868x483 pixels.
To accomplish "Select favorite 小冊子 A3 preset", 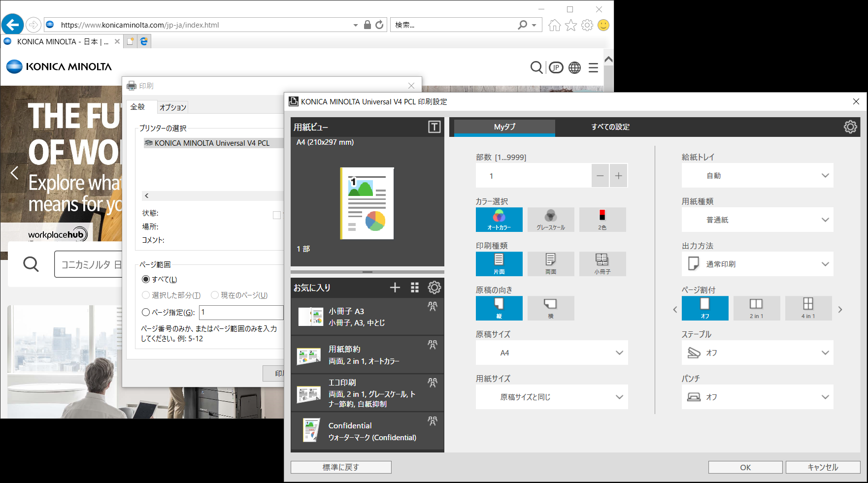I will coord(367,317).
